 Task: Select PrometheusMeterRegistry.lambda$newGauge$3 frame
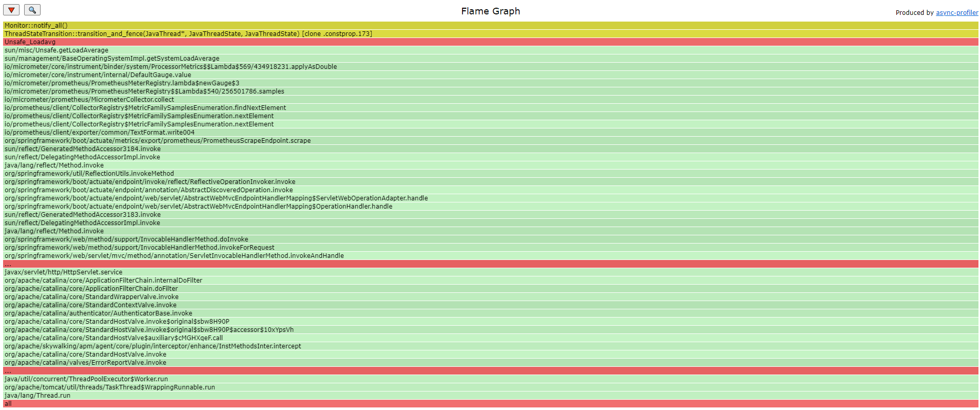490,83
